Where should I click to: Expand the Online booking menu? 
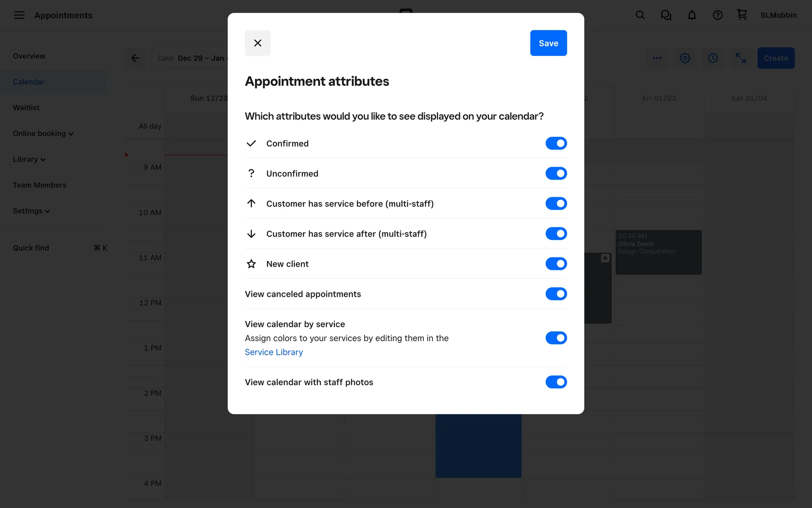(43, 133)
